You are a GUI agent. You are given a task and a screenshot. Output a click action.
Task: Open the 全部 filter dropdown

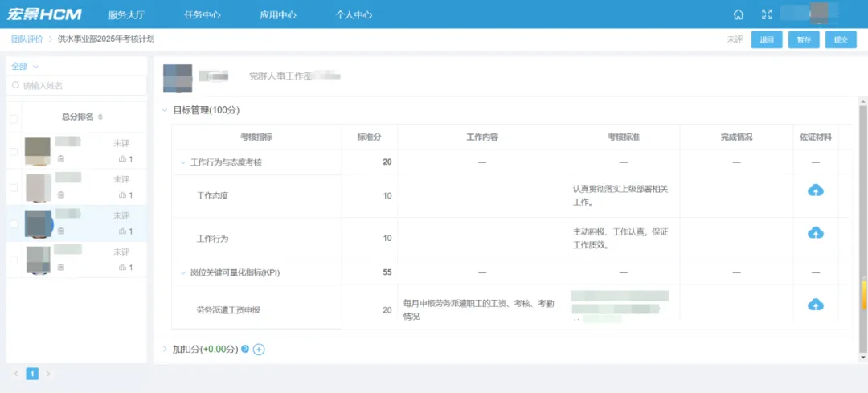click(x=24, y=67)
